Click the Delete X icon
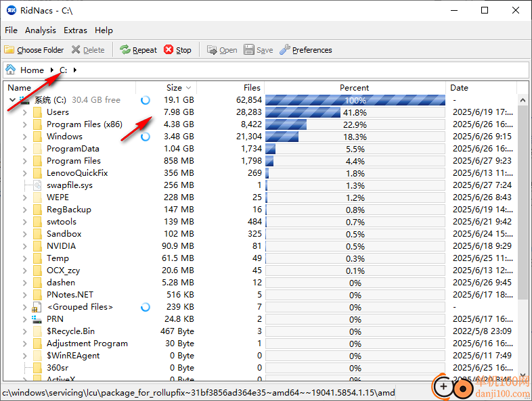The image size is (532, 401). coord(76,50)
